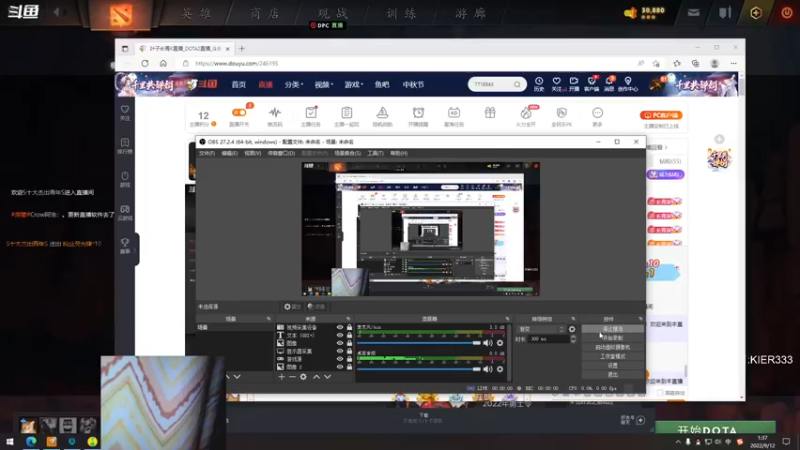Open 关注 heart icon in Douyu header
The width and height of the screenshot is (800, 450).
point(557,81)
